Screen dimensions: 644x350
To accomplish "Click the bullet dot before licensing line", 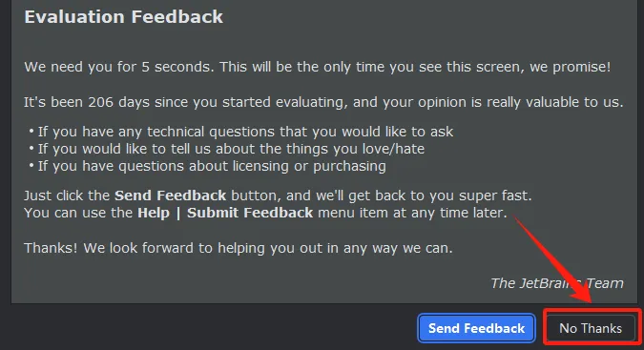I will (31, 166).
